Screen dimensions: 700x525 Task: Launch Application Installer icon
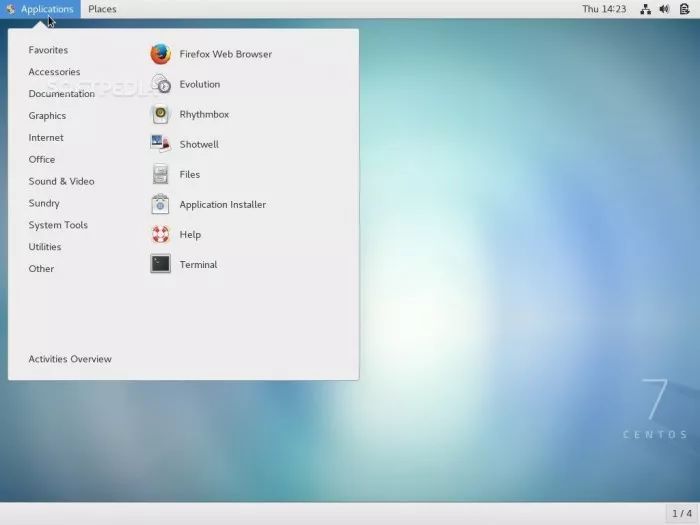point(160,204)
